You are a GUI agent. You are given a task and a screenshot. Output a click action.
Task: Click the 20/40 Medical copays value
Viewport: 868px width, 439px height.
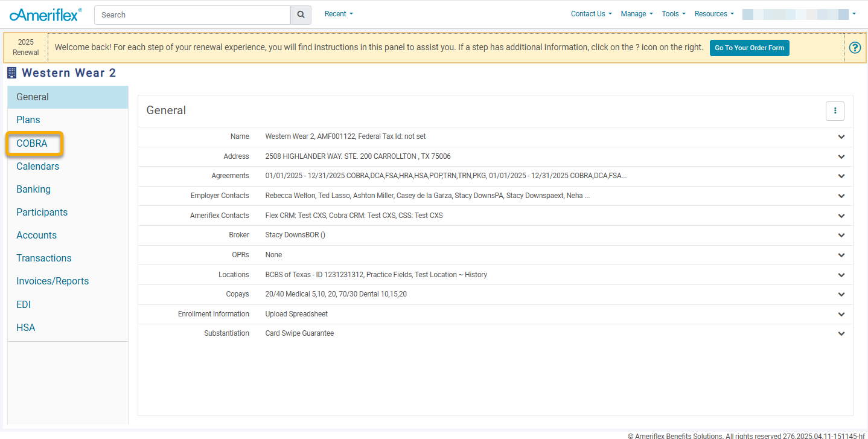pos(336,294)
